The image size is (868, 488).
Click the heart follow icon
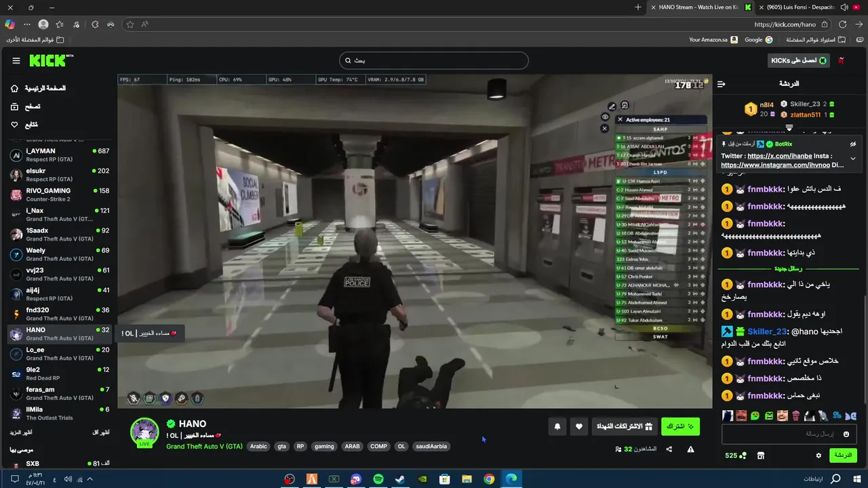(x=578, y=426)
